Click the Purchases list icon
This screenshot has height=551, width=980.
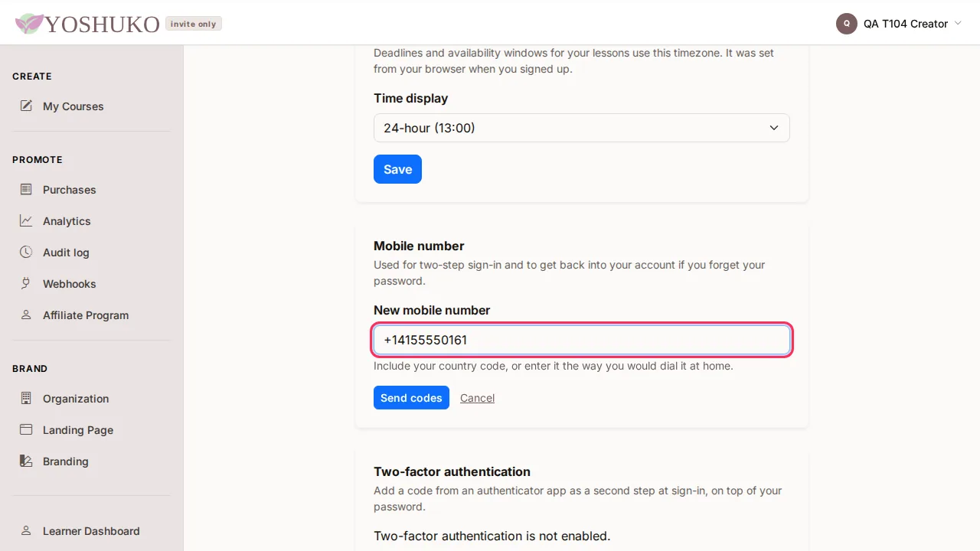pyautogui.click(x=26, y=189)
